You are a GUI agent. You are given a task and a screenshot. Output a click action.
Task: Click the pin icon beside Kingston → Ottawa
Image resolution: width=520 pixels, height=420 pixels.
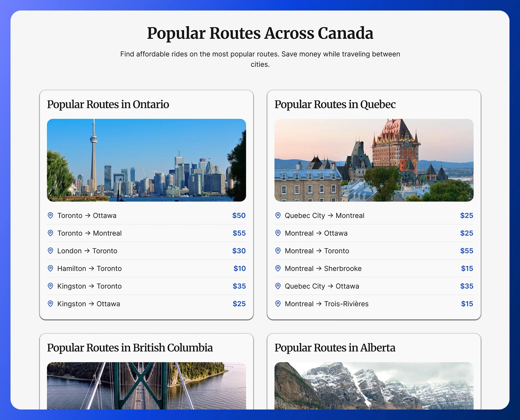tap(50, 304)
